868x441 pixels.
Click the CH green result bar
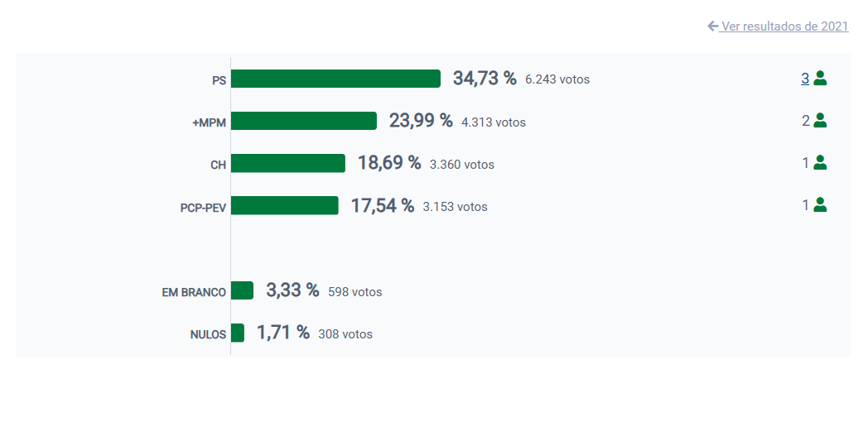click(x=288, y=163)
